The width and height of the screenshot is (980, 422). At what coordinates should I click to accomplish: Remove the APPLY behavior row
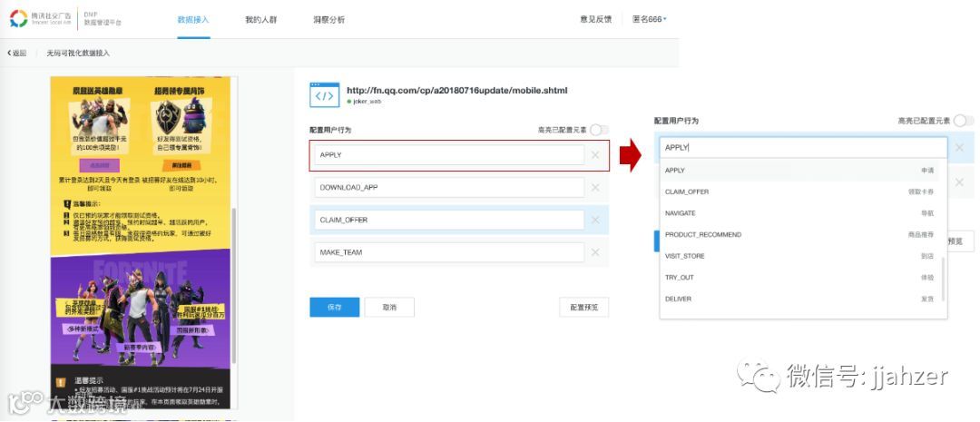point(595,155)
